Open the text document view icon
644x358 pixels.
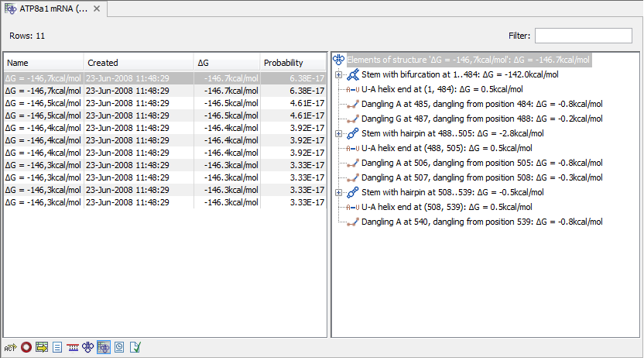pyautogui.click(x=57, y=347)
